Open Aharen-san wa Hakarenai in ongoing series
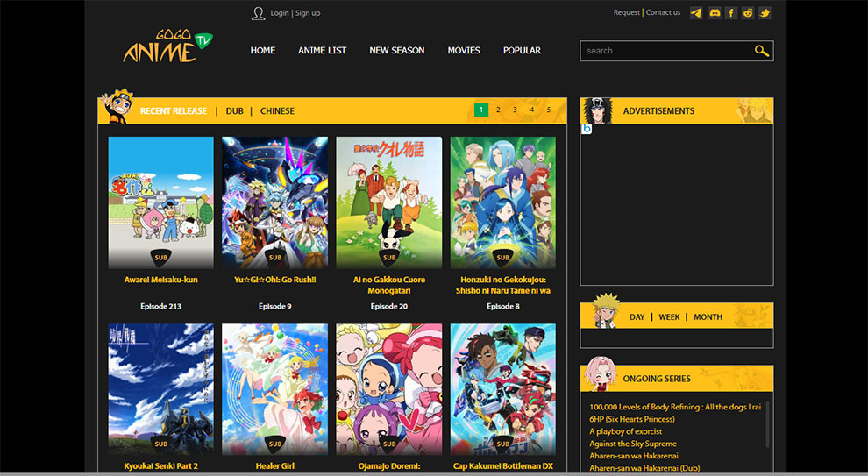This screenshot has width=868, height=476. pos(634,456)
